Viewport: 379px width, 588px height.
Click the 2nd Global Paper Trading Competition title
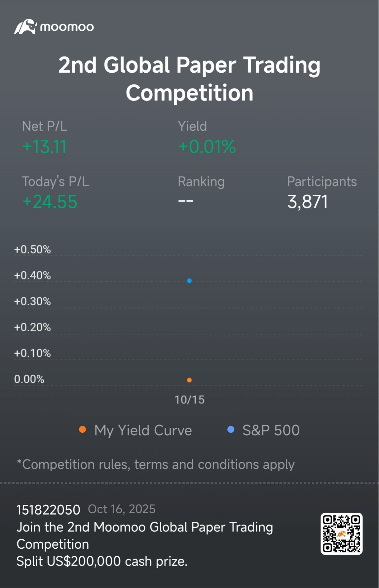pyautogui.click(x=189, y=79)
